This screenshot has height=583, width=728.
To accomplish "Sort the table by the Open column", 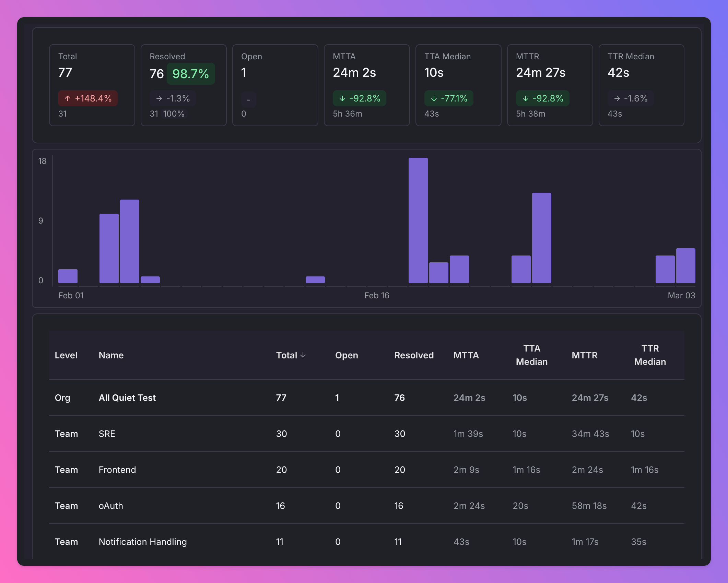I will [x=347, y=355].
